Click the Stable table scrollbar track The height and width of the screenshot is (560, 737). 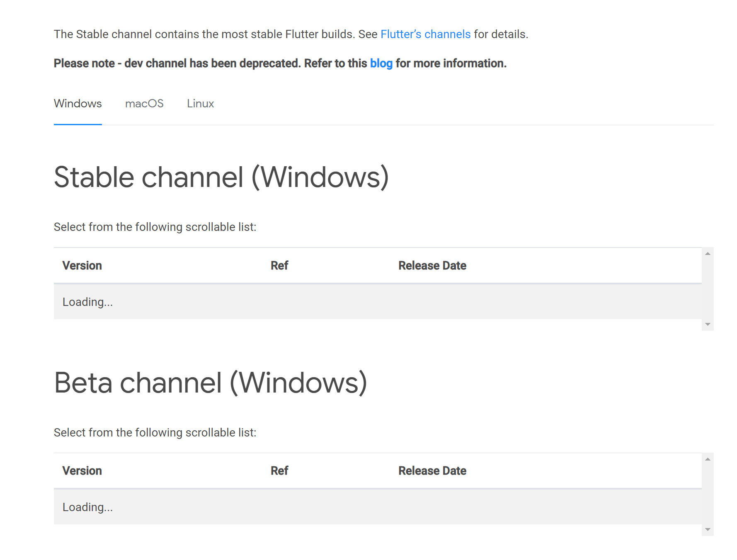[707, 288]
